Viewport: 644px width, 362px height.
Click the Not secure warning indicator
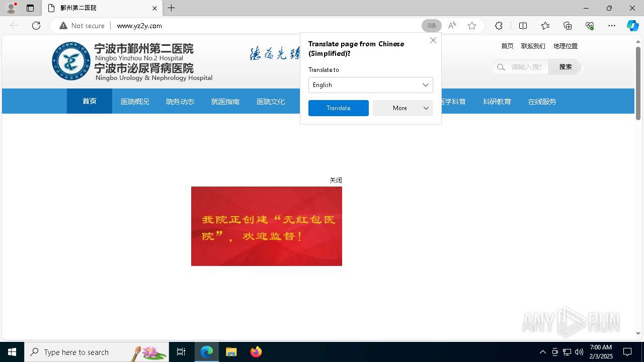82,26
